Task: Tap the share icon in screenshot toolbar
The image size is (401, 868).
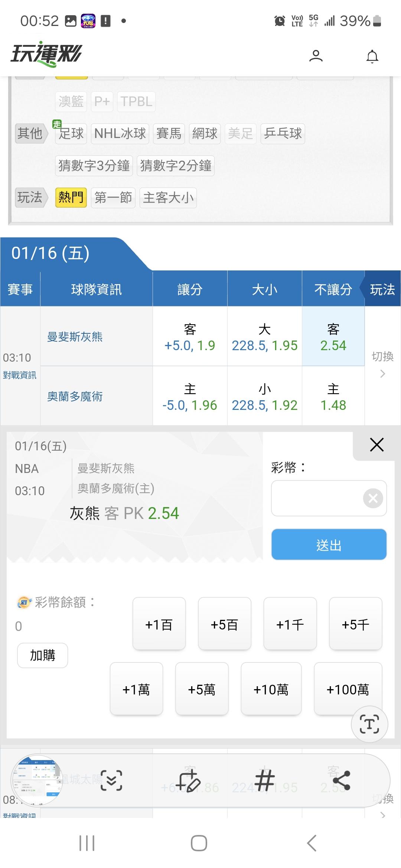Action: 341,780
